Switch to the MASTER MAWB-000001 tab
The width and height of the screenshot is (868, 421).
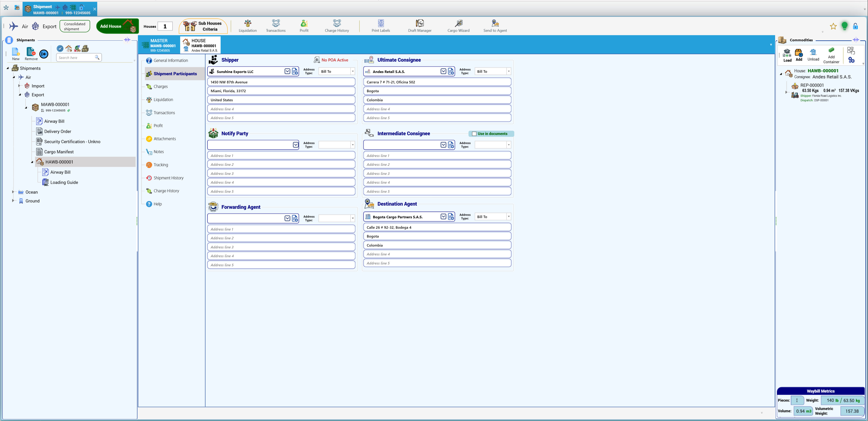(x=159, y=45)
